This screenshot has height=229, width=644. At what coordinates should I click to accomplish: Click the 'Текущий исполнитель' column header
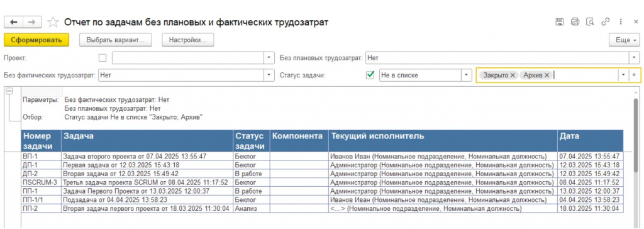443,141
